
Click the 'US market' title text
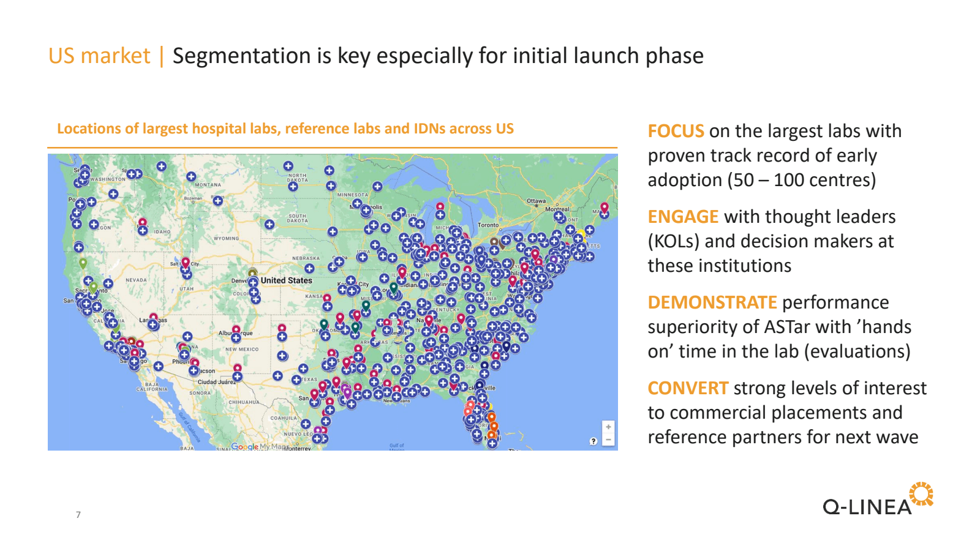click(99, 56)
